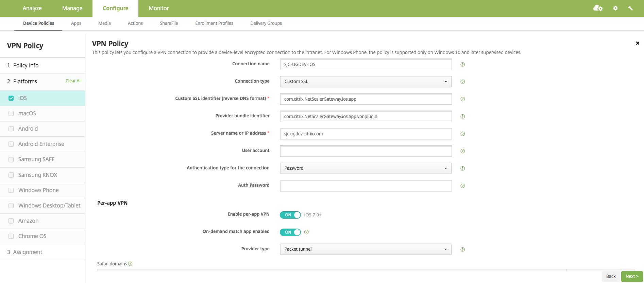Uncheck the iOS platform checkbox
This screenshot has width=644, height=283.
11,98
